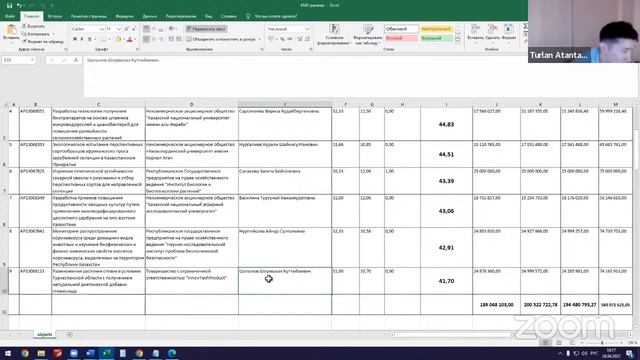
Task: Toggle italic formatting
Action: tap(82, 39)
